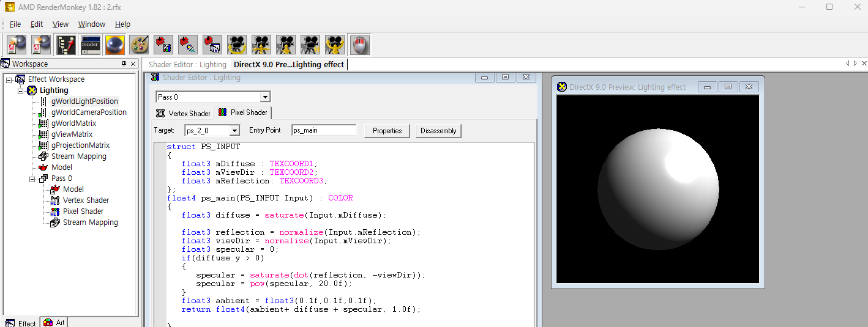Click the Effect Workspace root icon
Screen dimensions: 868x327
(x=20, y=79)
